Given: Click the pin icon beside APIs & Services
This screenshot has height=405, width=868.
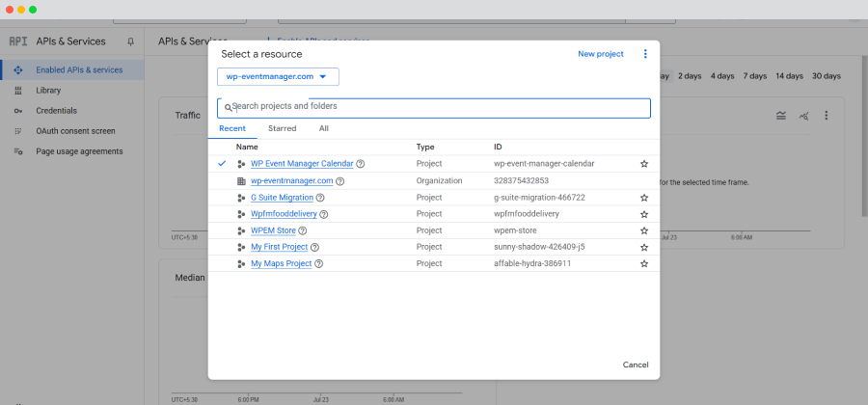Looking at the screenshot, I should (130, 41).
